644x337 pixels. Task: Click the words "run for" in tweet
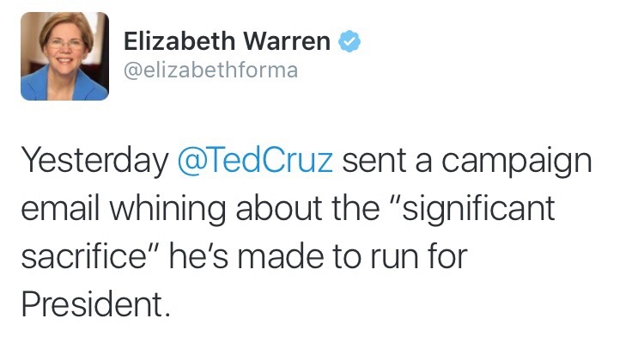click(x=419, y=257)
